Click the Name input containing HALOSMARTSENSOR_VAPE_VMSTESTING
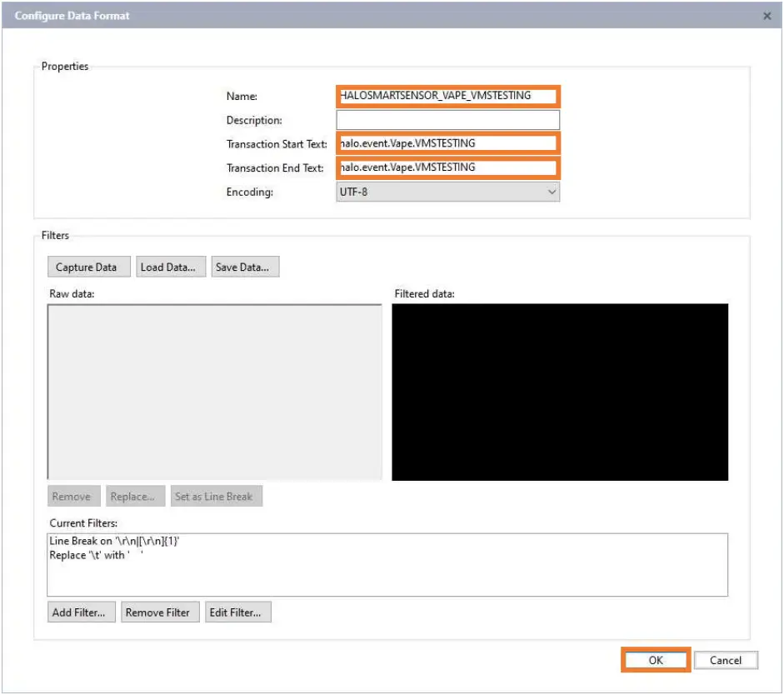 pos(448,95)
